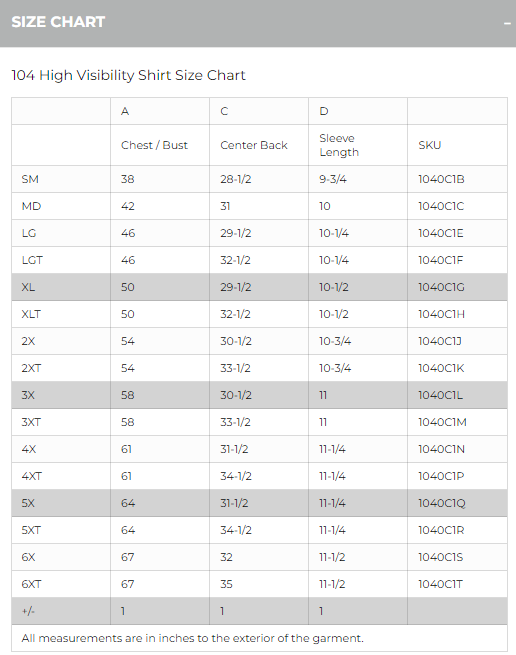Click the Sleeve Length column header

339,145
